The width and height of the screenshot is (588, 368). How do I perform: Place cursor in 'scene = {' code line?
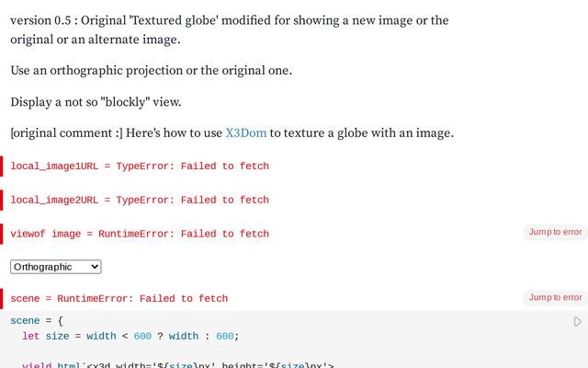(x=37, y=320)
